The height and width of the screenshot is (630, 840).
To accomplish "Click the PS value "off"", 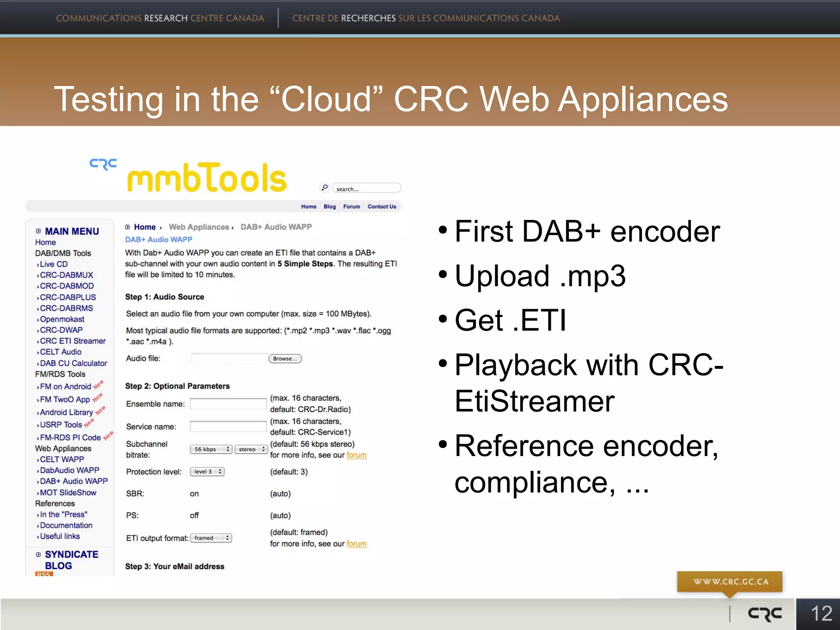I will tap(194, 516).
